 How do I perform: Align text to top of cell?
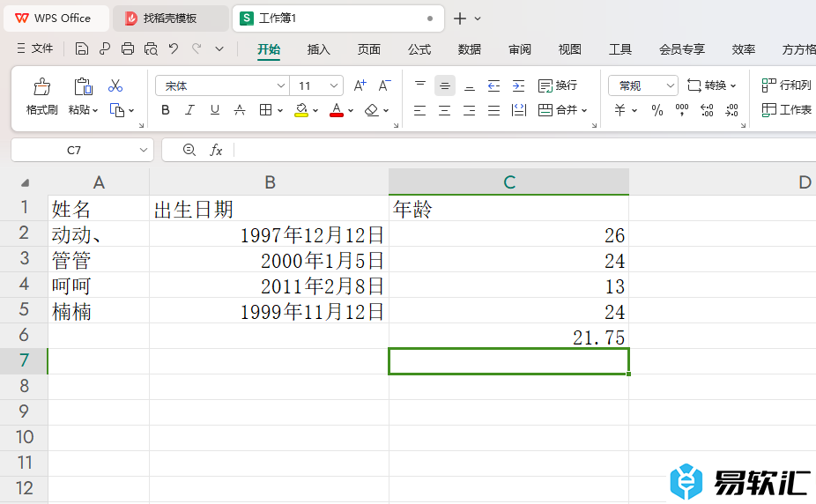pyautogui.click(x=420, y=85)
